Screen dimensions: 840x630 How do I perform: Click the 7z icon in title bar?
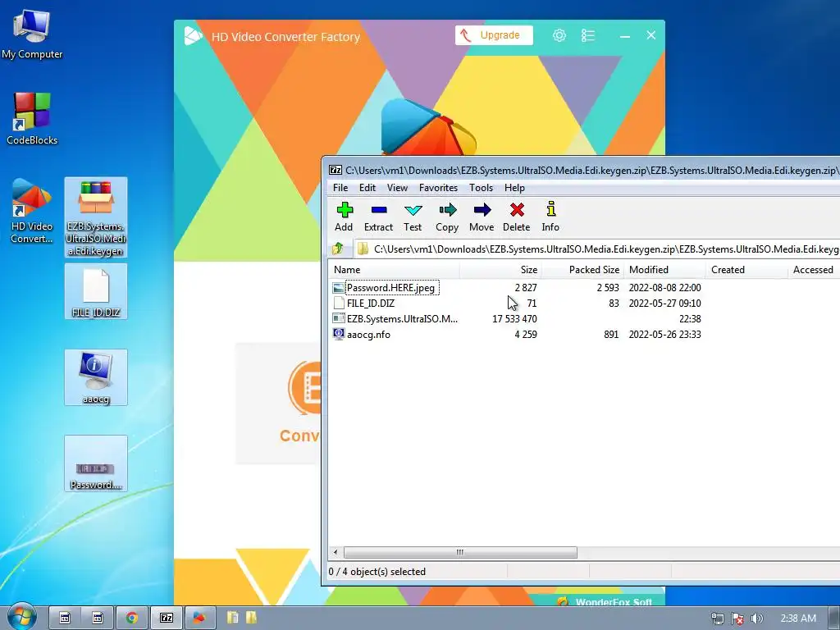coord(336,170)
